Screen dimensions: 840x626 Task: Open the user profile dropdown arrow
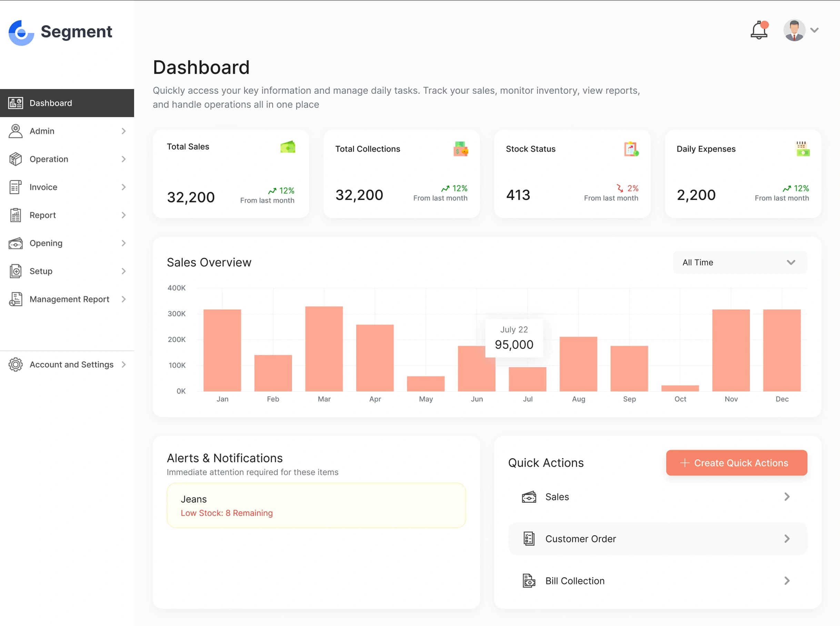click(x=814, y=30)
